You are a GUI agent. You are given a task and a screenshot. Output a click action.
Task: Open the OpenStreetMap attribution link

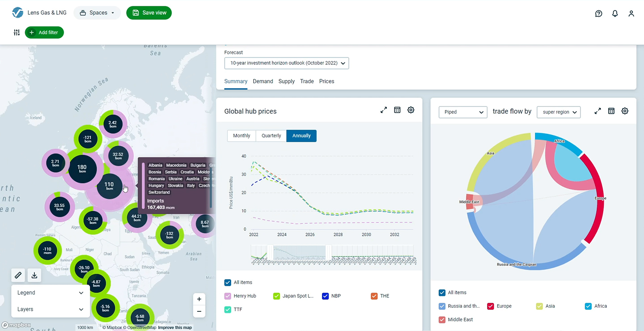coord(140,327)
